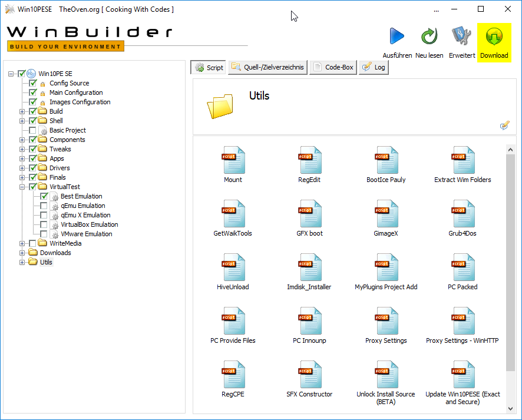Screen dimensions: 522x420
Task: Click the edit icon in Utils header
Action: (504, 125)
